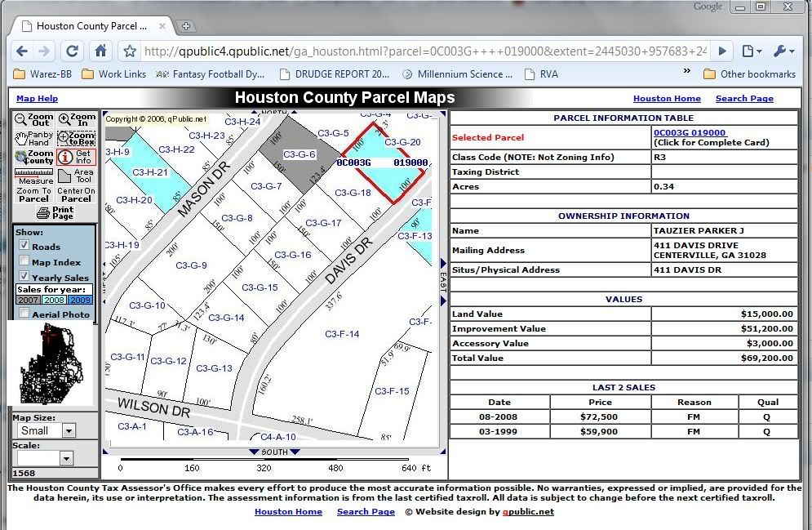Viewport: 812px width, 530px height.
Task: Click the $72,500 sale price cell
Action: click(600, 416)
